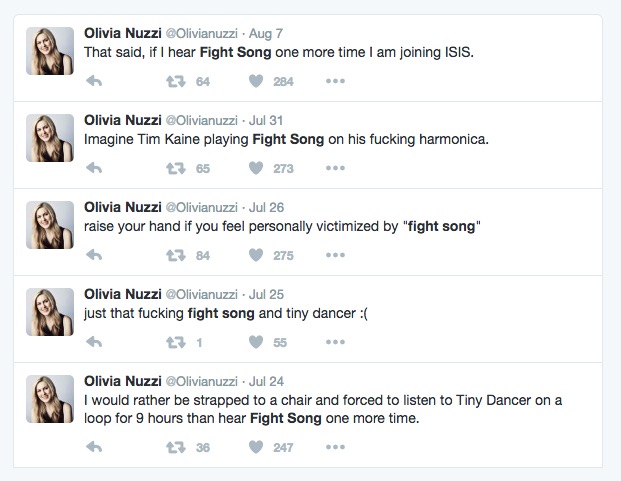Open Olivia Nuzzi name on Jul 26 tweet
The image size is (621, 481).
click(123, 207)
